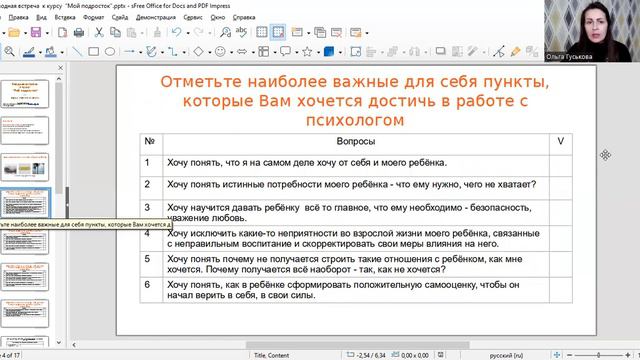This screenshot has width=640, height=360.
Task: Select the Rectangle shape tool
Action: 93,51
